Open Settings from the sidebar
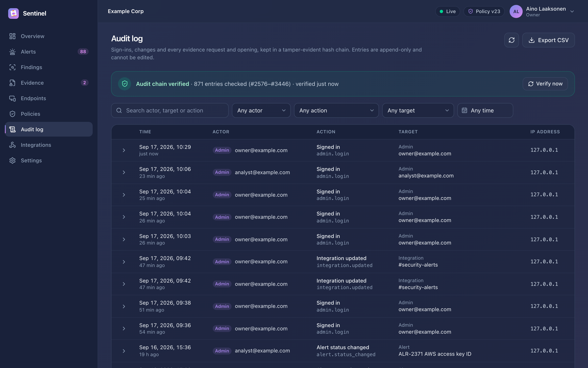Image resolution: width=588 pixels, height=368 pixels. (x=49, y=160)
